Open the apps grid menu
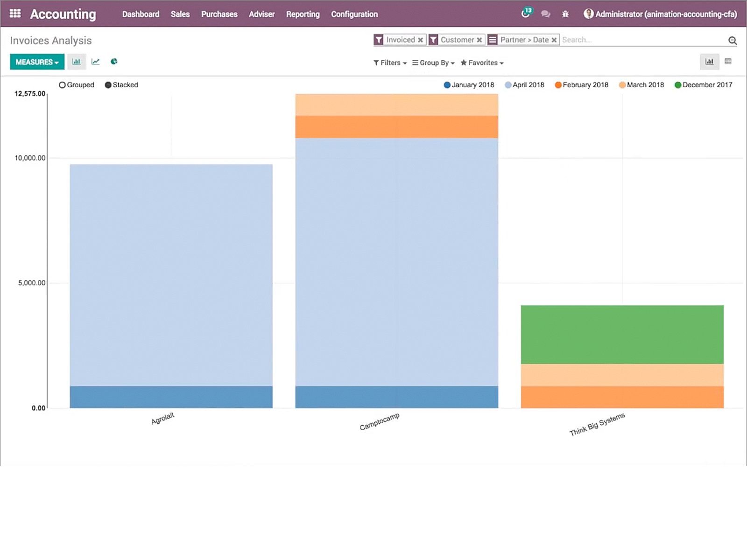 pos(15,13)
